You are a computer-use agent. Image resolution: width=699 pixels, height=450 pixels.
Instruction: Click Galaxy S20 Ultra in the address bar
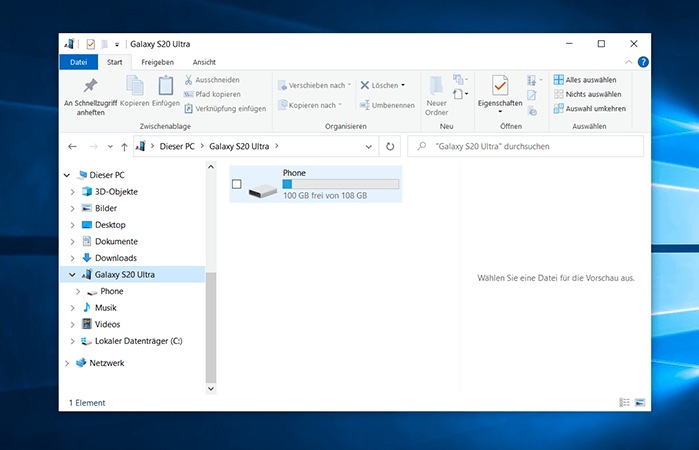[239, 146]
